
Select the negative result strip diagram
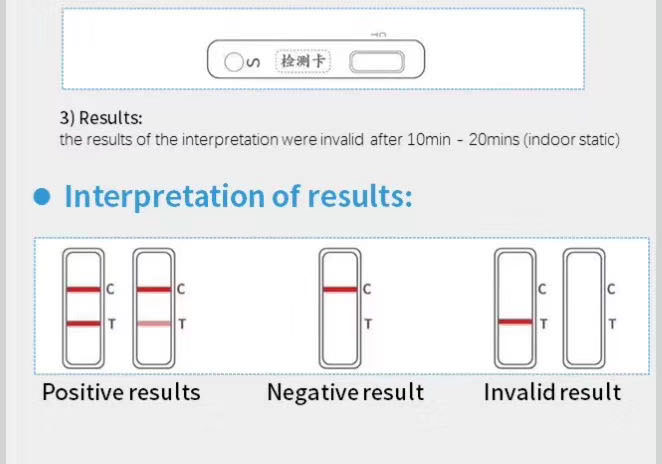click(340, 308)
